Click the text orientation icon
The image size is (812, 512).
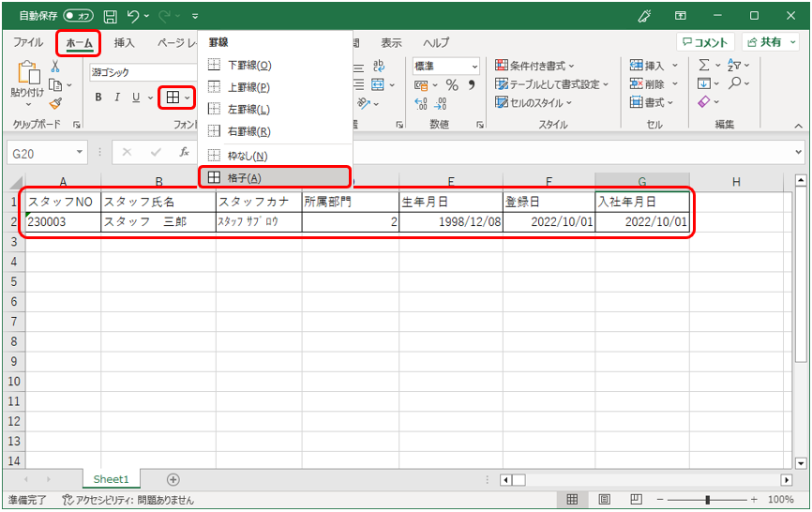[x=364, y=104]
